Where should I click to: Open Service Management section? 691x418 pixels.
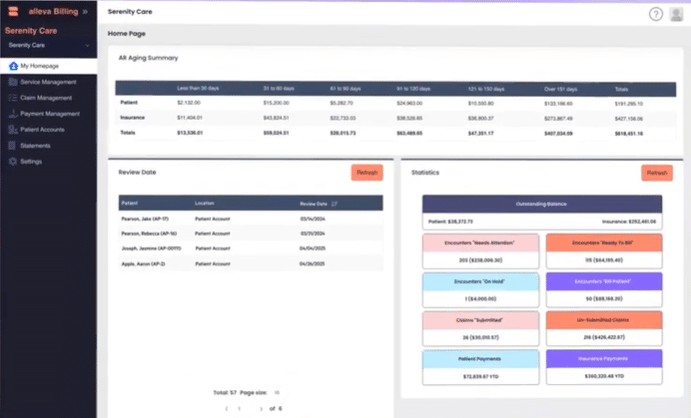tap(48, 82)
